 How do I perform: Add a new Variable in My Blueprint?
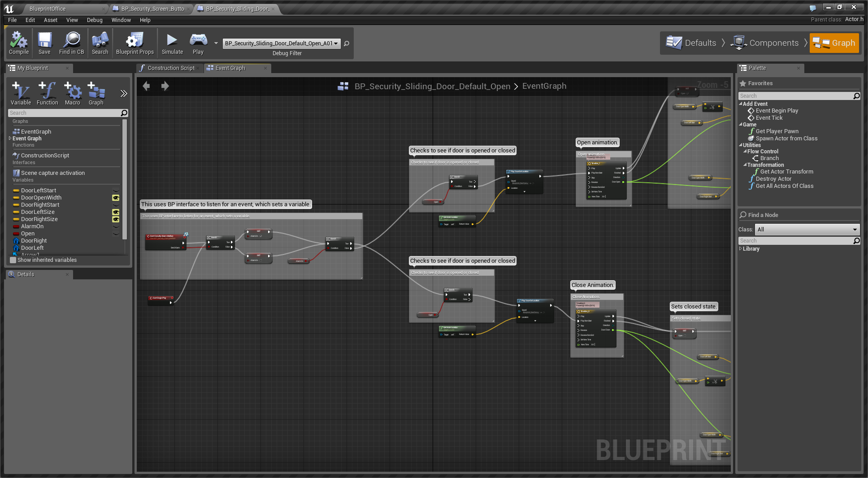click(21, 93)
